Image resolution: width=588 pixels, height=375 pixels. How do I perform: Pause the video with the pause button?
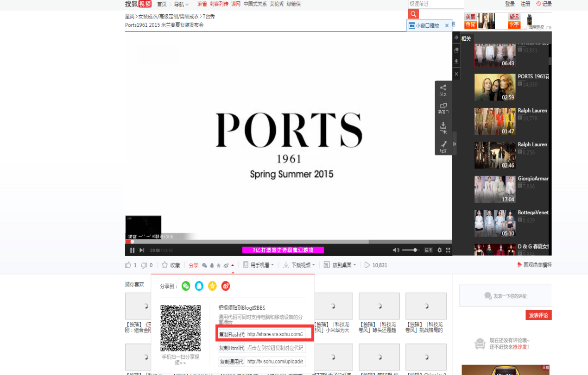coord(132,250)
